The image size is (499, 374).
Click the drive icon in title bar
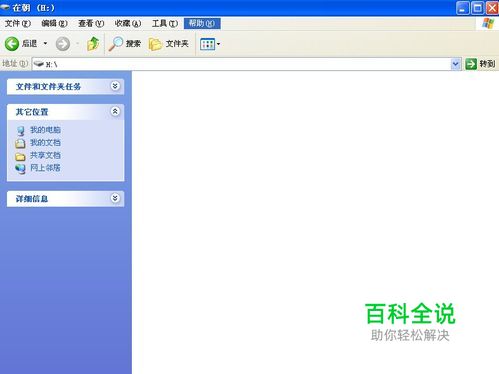point(4,7)
